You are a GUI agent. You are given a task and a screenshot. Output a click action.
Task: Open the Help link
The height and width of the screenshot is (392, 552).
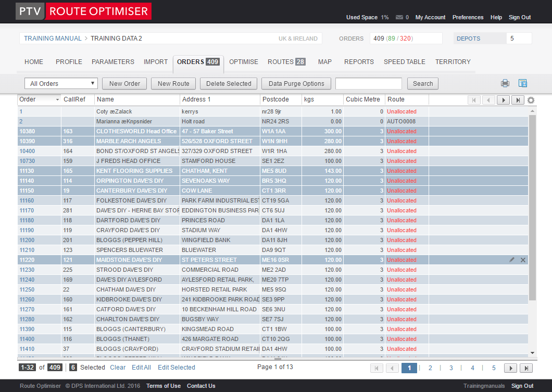(496, 17)
